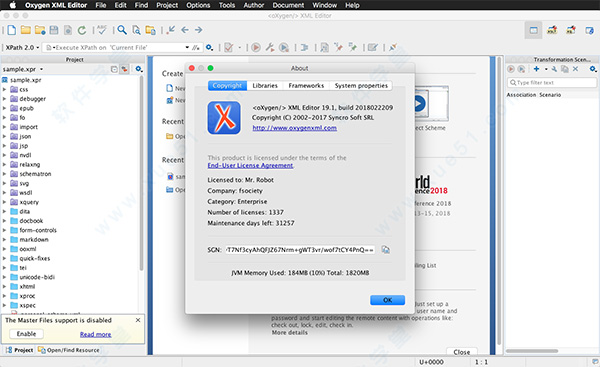Save the file with the floppy disk icon
The width and height of the screenshot is (600, 367).
click(54, 30)
